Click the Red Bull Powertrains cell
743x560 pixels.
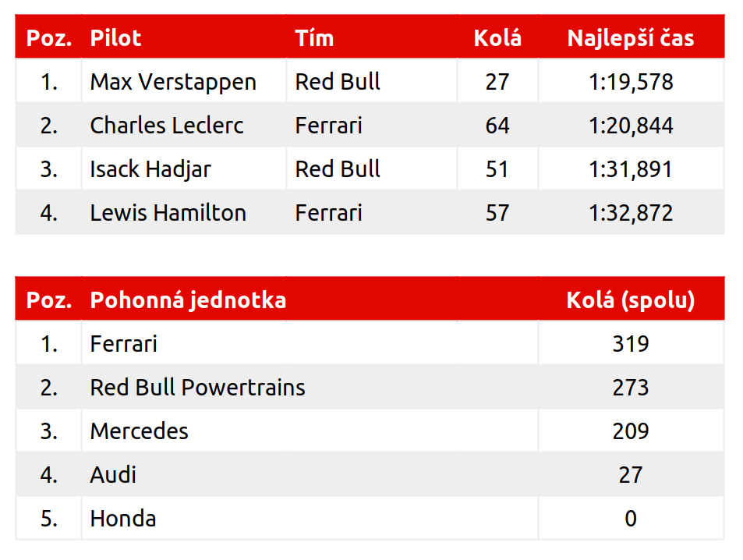pyautogui.click(x=198, y=388)
